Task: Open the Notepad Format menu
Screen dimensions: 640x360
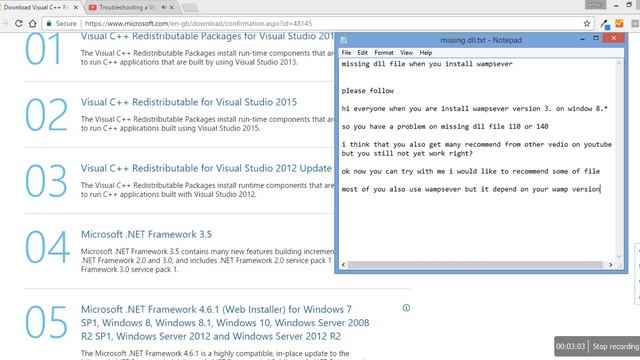Action: [384, 53]
